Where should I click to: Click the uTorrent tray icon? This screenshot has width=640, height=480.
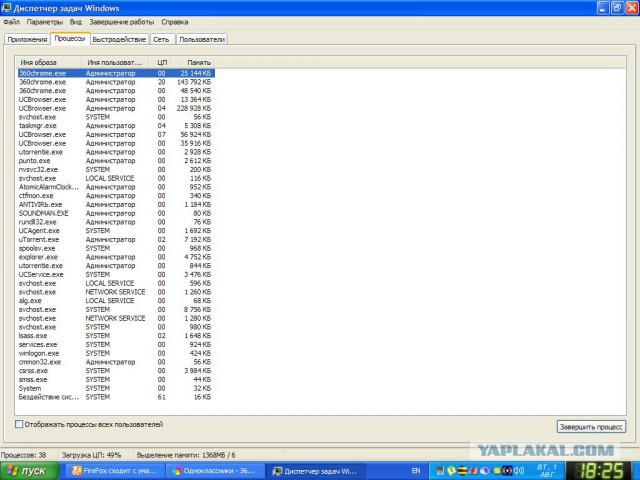coord(451,471)
